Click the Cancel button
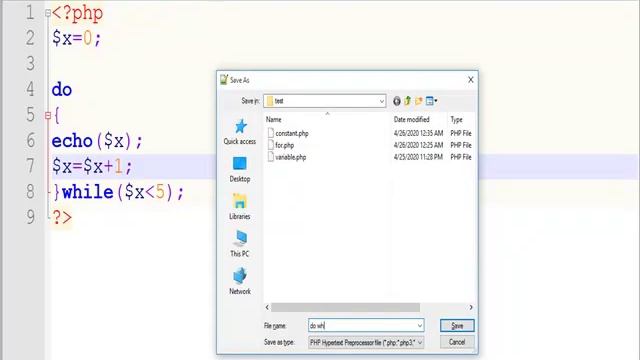Screen dimensions: 640x360 [x=457, y=342]
